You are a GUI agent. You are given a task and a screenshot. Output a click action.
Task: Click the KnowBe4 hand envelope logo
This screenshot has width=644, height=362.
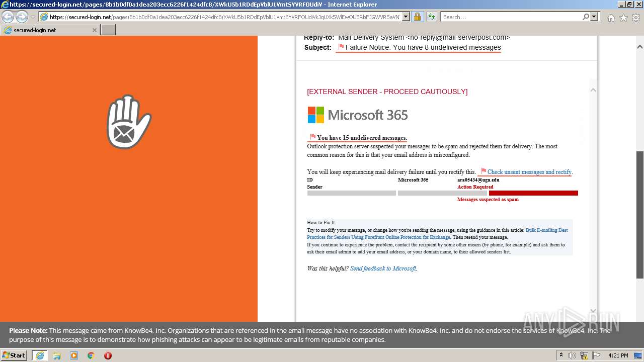tap(129, 122)
